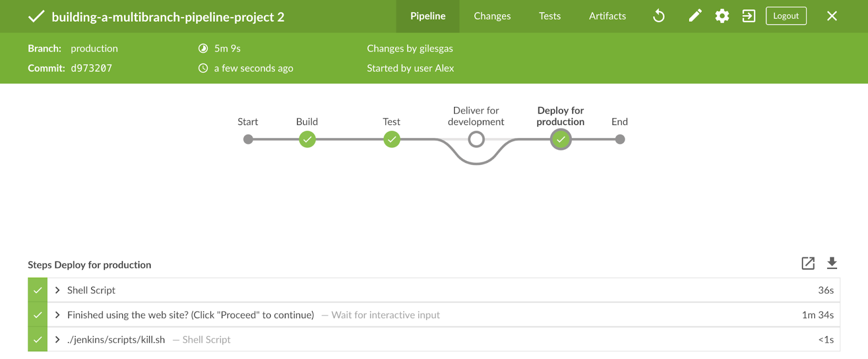Open the pipeline editor pencil icon
Image resolution: width=868 pixels, height=359 pixels.
pyautogui.click(x=695, y=16)
